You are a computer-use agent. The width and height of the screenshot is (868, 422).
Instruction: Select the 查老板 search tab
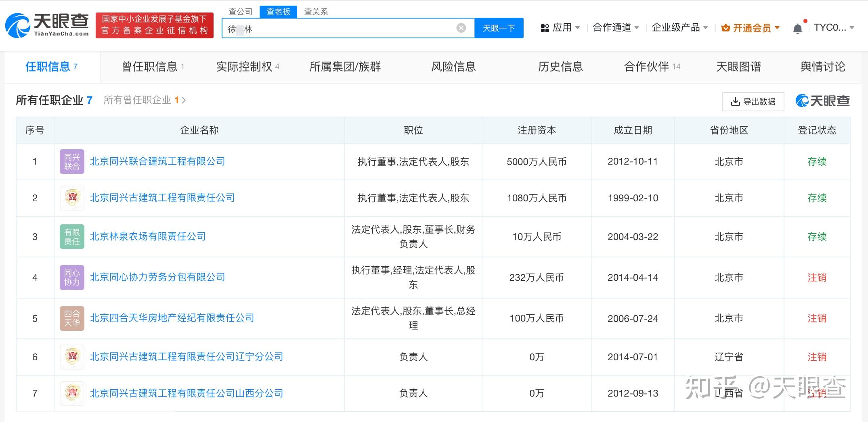point(279,12)
